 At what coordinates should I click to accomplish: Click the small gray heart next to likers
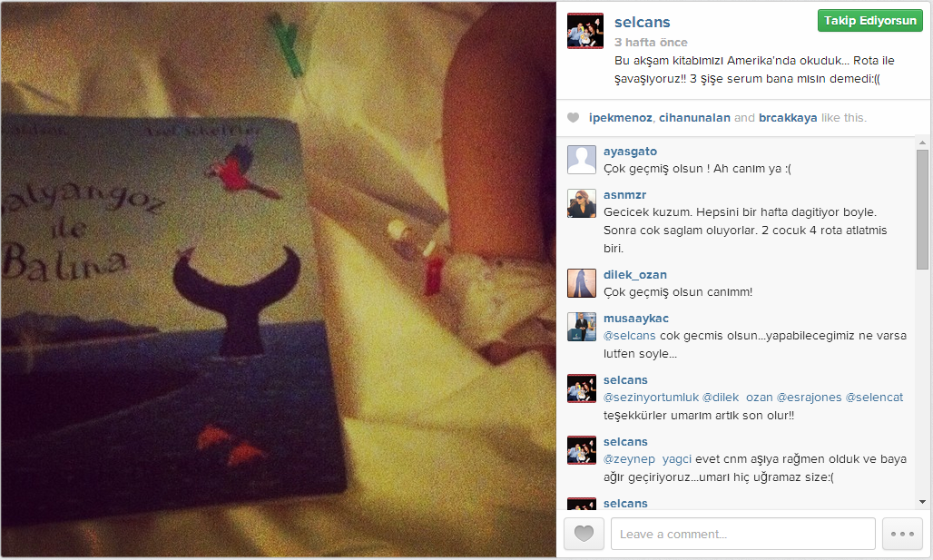click(573, 118)
